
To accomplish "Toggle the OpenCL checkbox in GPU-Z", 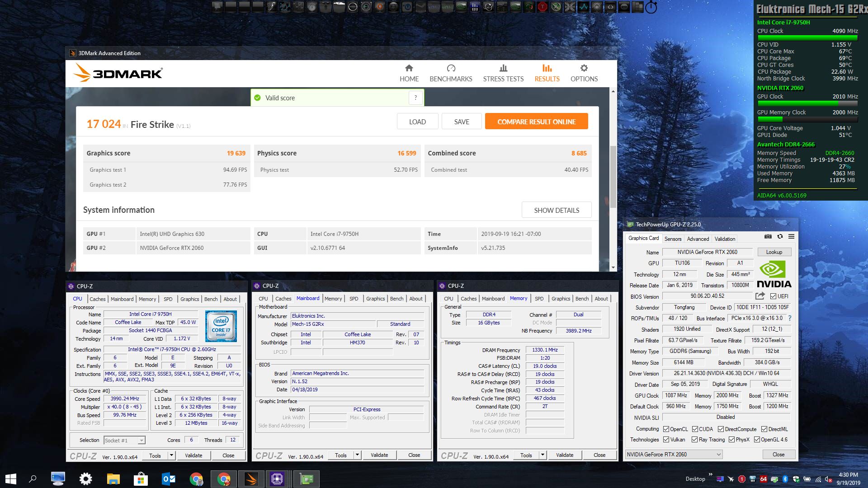I will point(666,429).
